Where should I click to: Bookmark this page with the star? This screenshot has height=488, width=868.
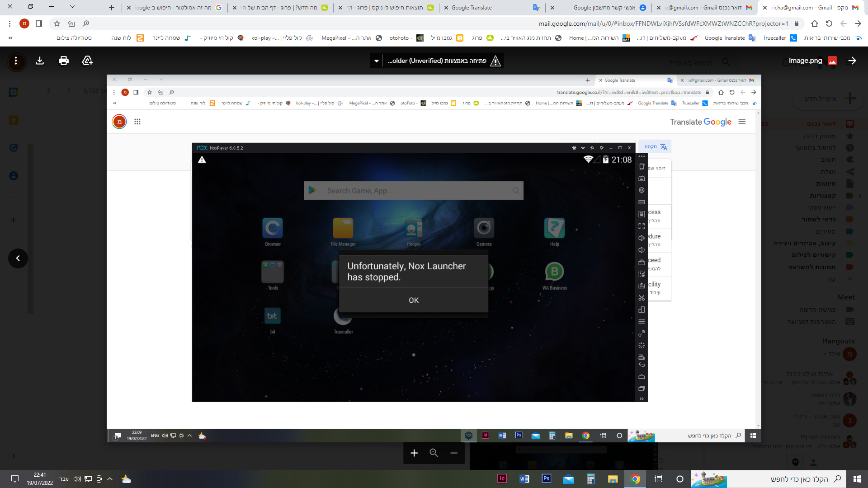point(57,23)
